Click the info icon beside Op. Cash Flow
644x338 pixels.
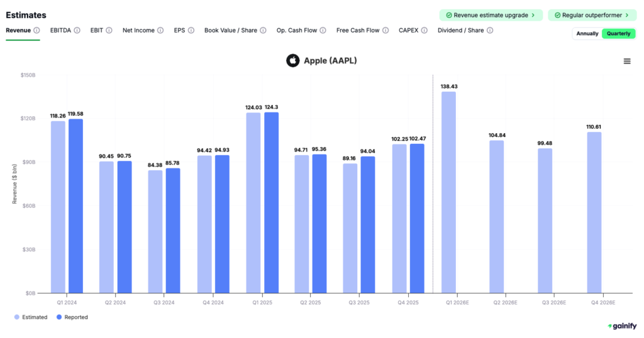tap(323, 30)
